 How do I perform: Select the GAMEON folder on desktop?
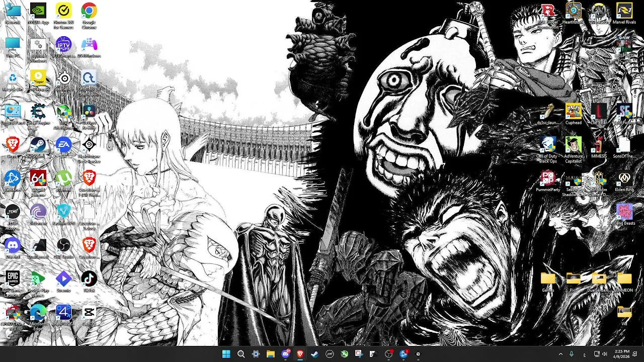624,282
